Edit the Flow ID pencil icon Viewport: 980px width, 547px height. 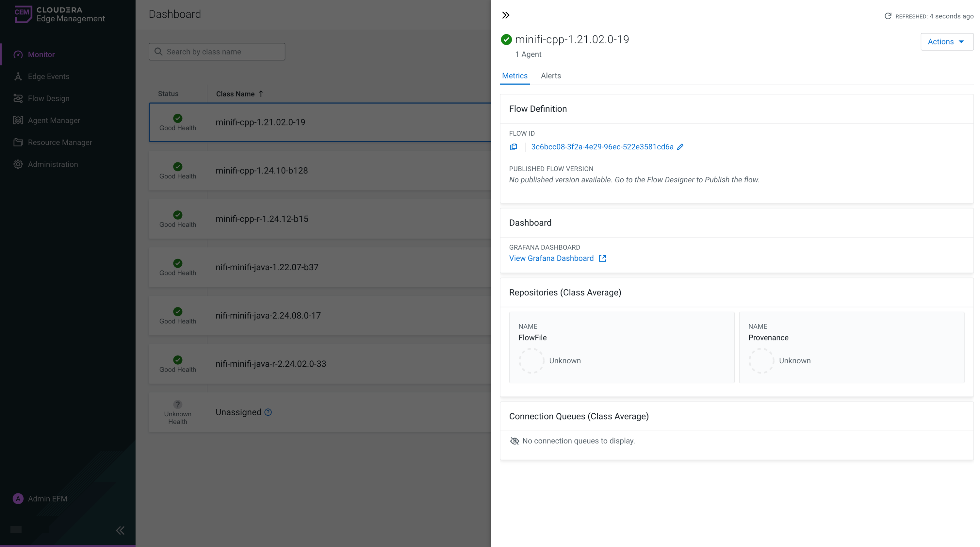coord(680,147)
